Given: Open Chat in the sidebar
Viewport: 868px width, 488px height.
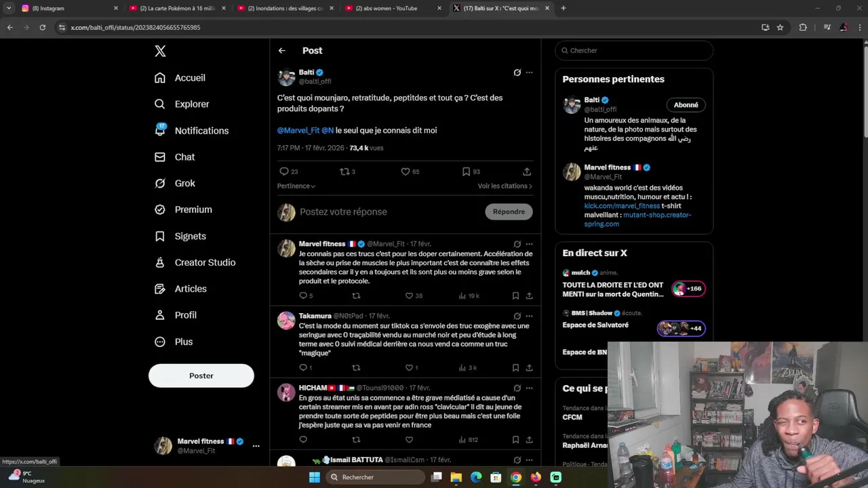Looking at the screenshot, I should pyautogui.click(x=174, y=157).
